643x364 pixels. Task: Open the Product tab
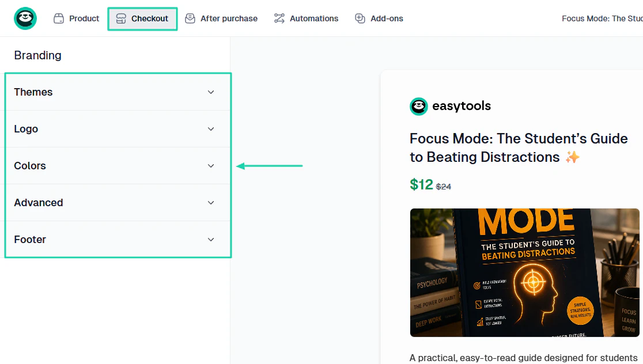[x=76, y=18]
